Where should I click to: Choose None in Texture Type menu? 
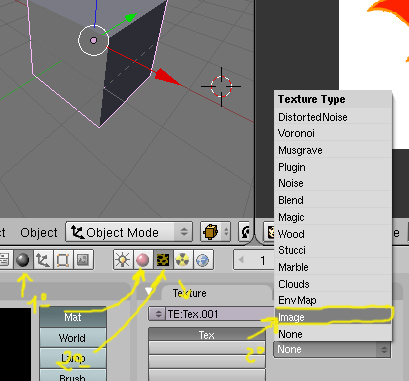(333, 334)
